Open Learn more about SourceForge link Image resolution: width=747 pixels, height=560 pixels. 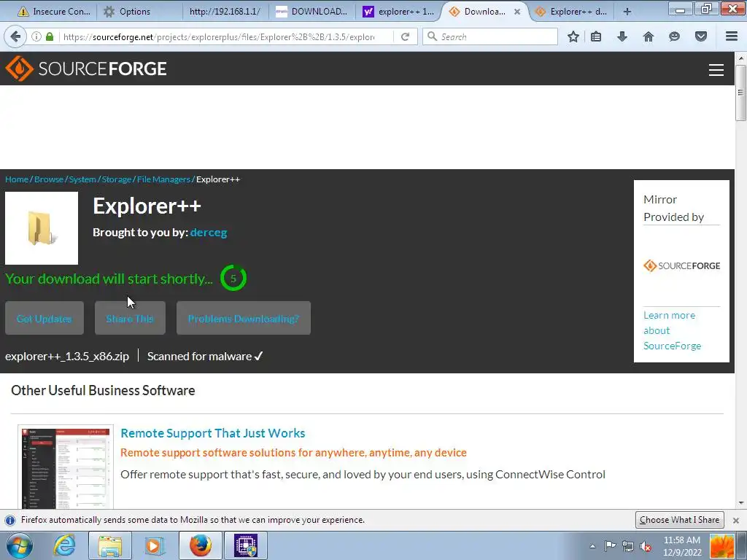(x=672, y=330)
